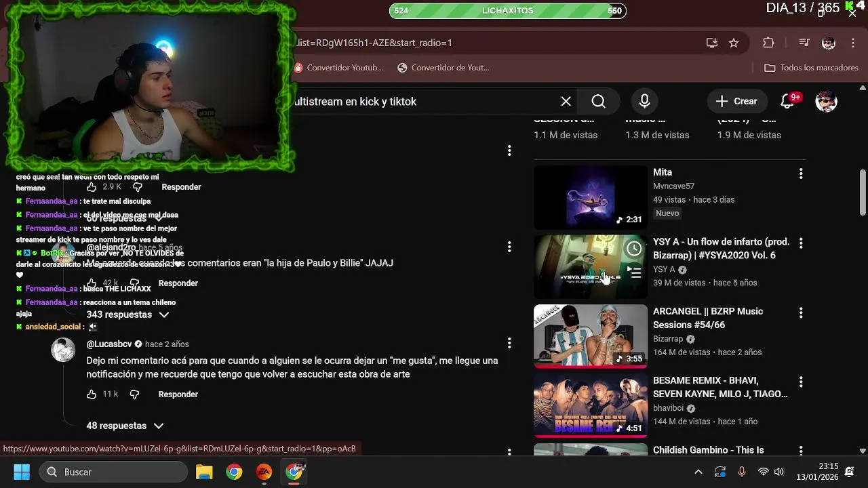
Task: Open the @Lucasbcv channel handle
Action: click(108, 344)
